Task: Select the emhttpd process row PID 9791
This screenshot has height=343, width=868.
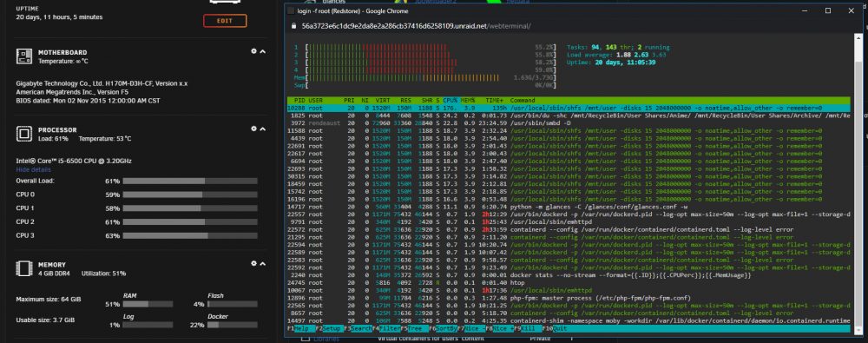Action: click(x=569, y=221)
